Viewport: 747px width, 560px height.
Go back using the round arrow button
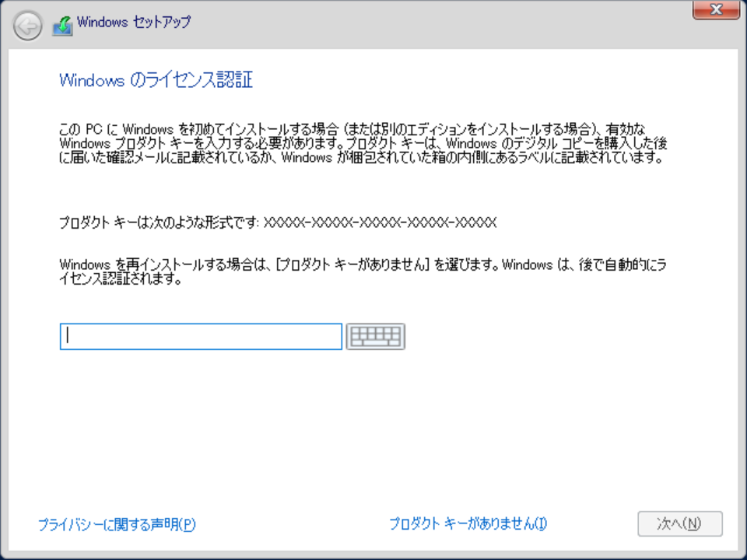[x=28, y=25]
